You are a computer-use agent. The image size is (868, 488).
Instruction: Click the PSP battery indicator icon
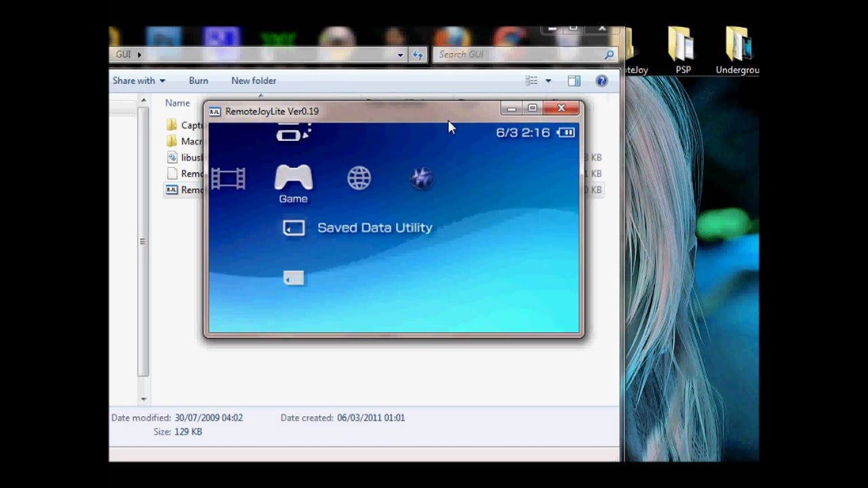tap(566, 132)
